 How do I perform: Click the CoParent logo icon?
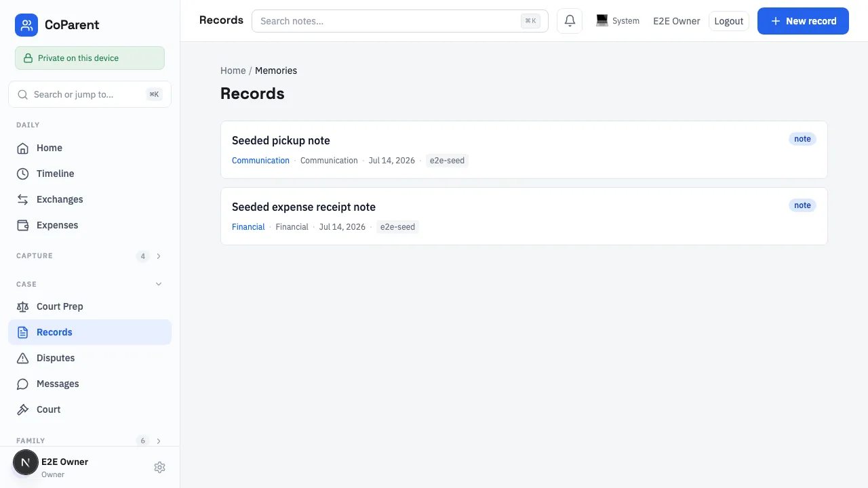pyautogui.click(x=26, y=25)
